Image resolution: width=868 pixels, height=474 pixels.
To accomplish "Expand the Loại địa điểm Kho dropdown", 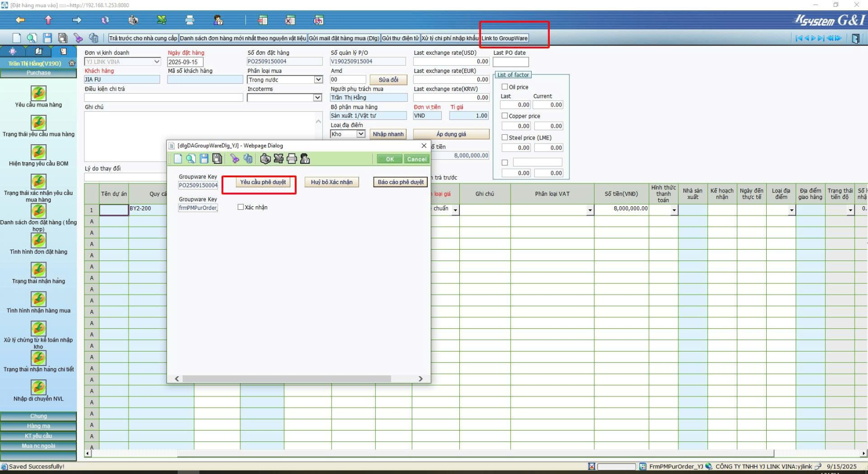I will [361, 134].
